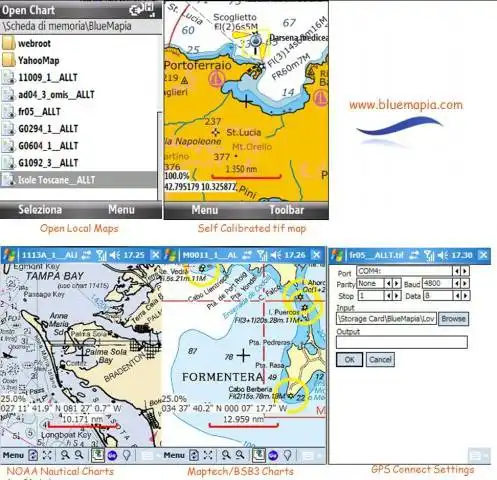This screenshot has width=497, height=480.
Task: Click Cancel in GPS Connect Settings
Action: click(380, 360)
